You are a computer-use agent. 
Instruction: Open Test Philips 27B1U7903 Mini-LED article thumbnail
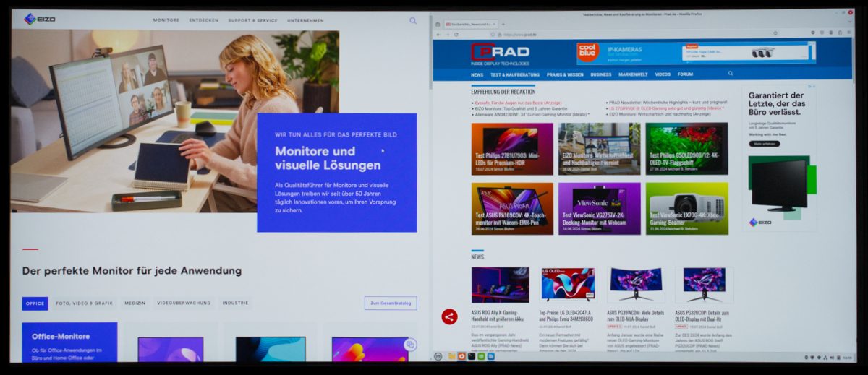click(512, 149)
